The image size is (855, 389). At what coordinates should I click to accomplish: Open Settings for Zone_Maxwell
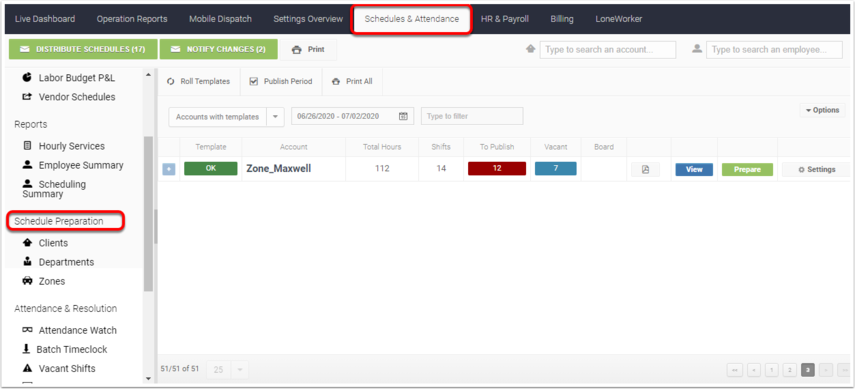click(816, 170)
